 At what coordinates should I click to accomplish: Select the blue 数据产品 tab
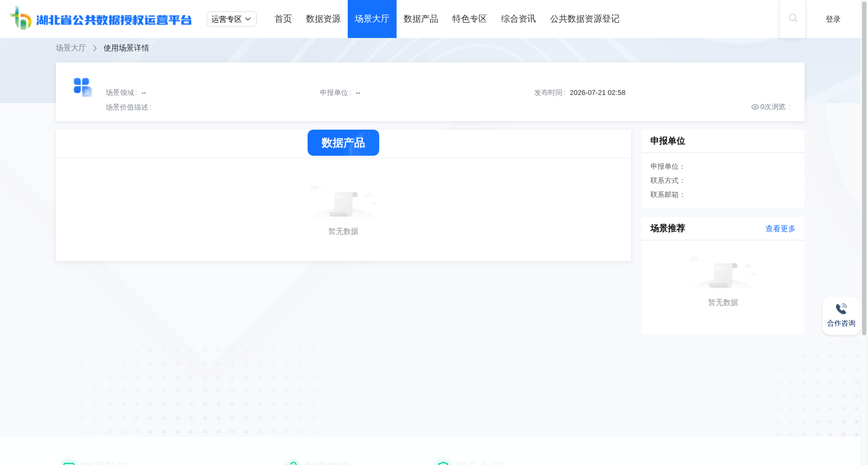point(343,143)
